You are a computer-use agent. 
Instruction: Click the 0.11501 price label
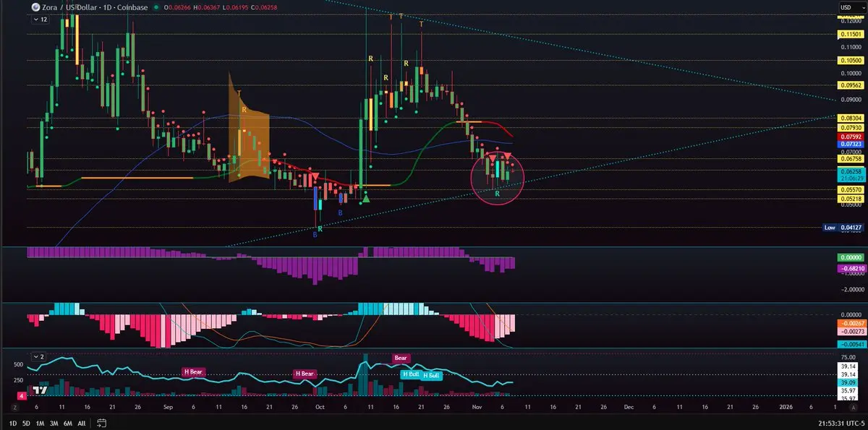point(850,34)
